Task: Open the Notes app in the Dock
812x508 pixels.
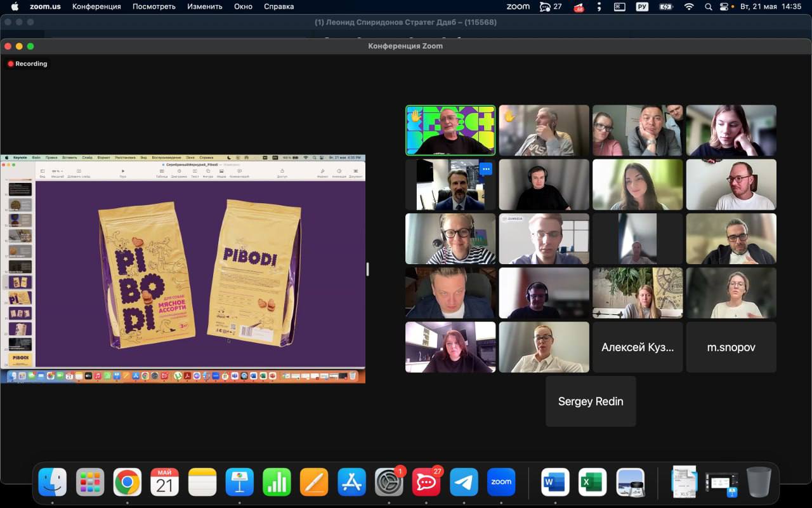Action: (x=202, y=483)
